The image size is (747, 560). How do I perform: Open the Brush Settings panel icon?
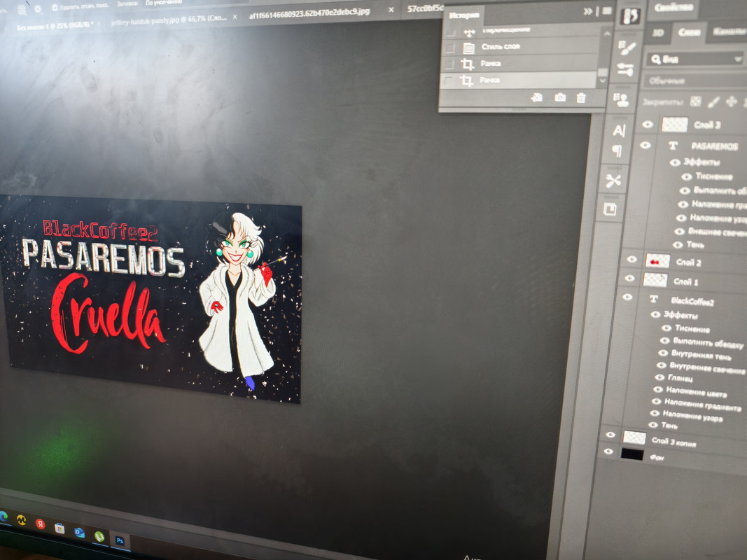point(627,48)
